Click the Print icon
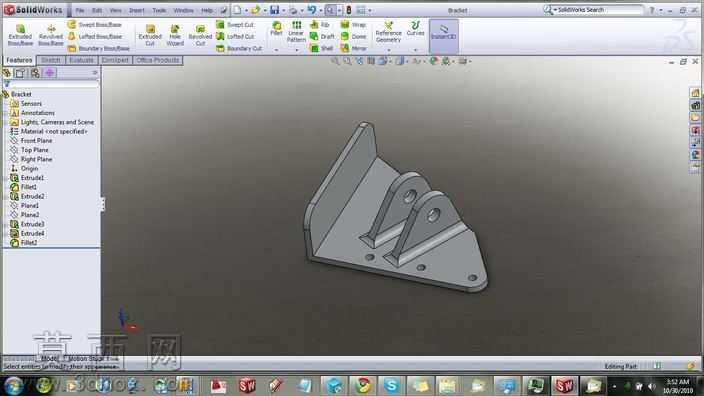Screen dimensions: 704x396 (293, 10)
